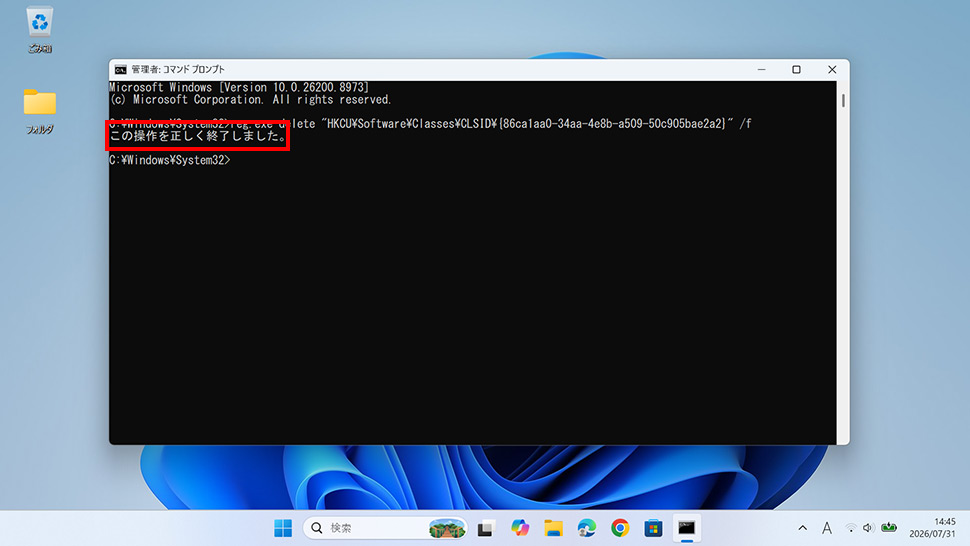Launch Google Chrome from the taskbar
The height and width of the screenshot is (546, 970).
pyautogui.click(x=620, y=528)
